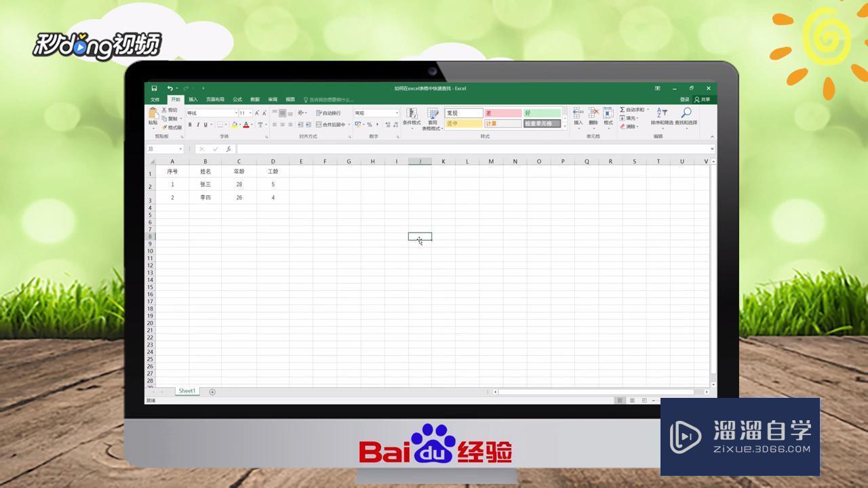Click the text orientation icon

pos(300,113)
